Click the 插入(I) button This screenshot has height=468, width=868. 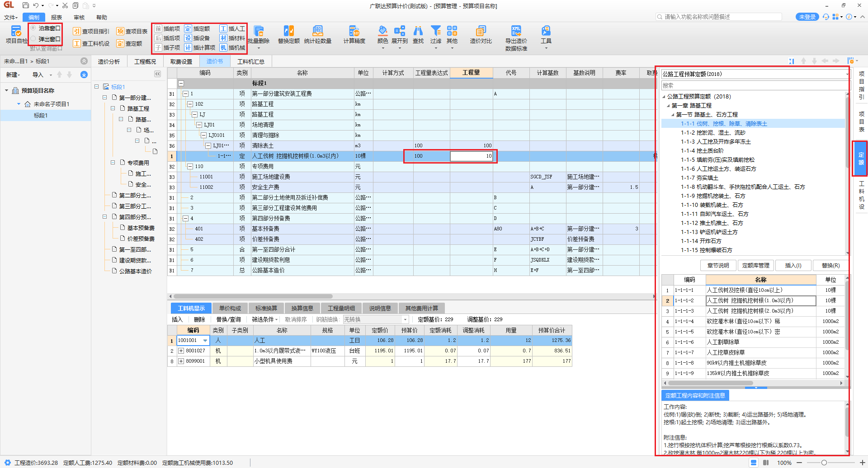click(x=793, y=266)
